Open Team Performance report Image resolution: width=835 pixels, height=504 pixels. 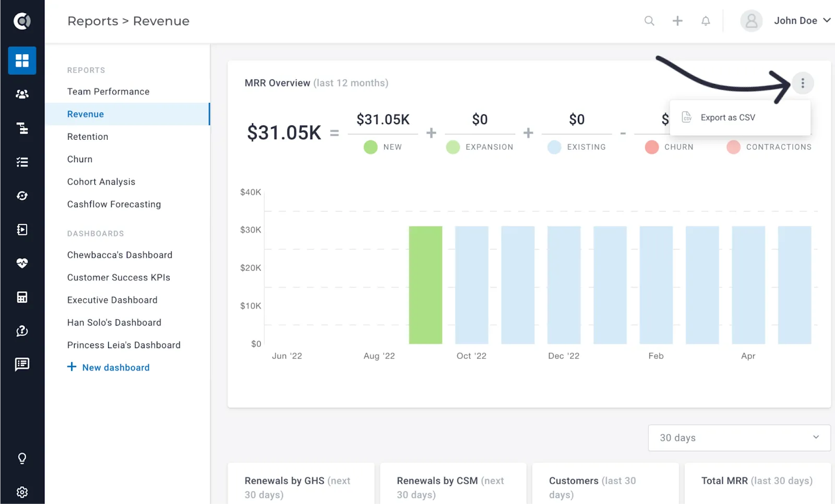click(109, 91)
